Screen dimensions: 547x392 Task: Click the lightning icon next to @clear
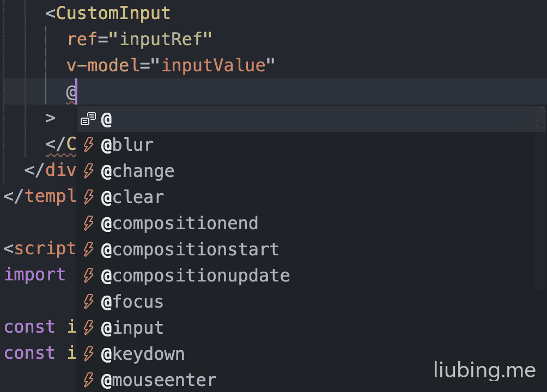tap(89, 198)
